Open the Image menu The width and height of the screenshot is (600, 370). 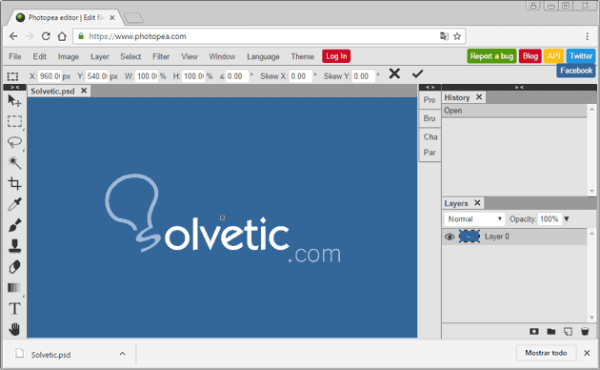(68, 57)
